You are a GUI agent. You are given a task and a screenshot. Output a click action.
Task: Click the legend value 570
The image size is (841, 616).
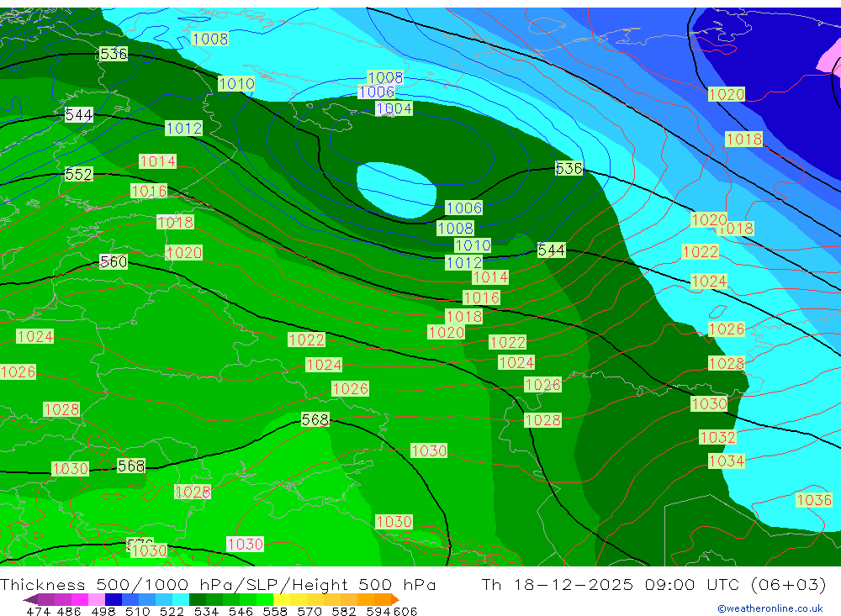coord(309,611)
